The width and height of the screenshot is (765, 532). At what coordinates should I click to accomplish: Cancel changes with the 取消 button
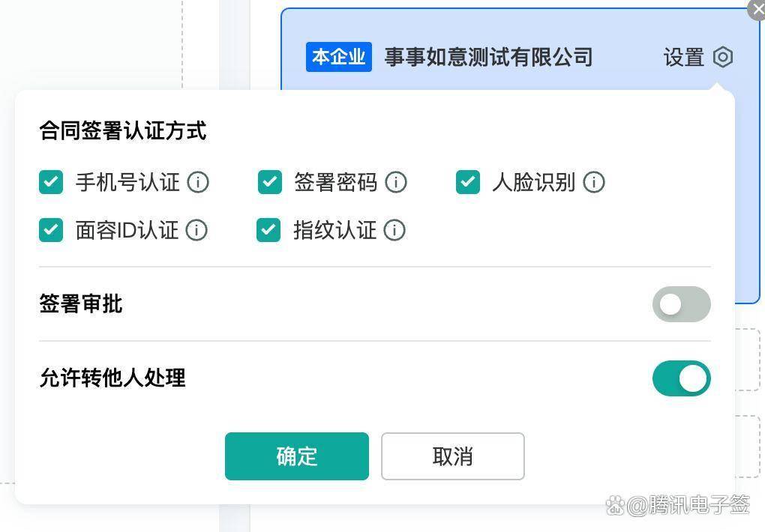(x=452, y=456)
